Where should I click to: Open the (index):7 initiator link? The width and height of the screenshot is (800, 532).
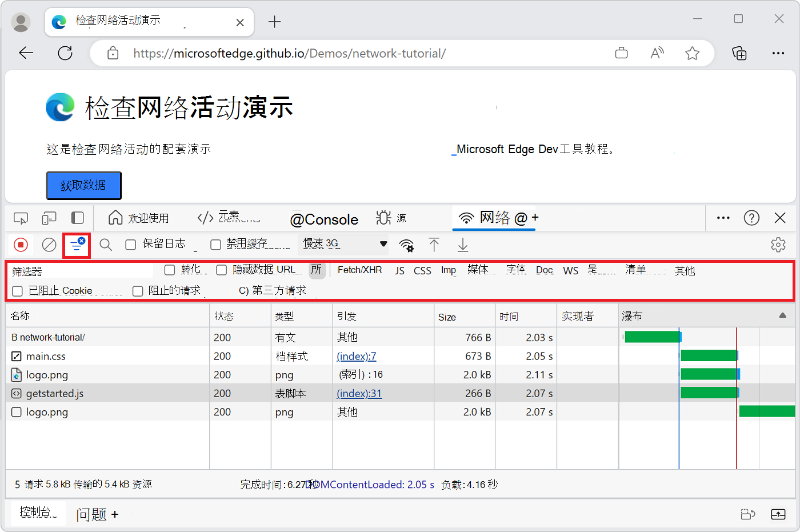coord(357,356)
